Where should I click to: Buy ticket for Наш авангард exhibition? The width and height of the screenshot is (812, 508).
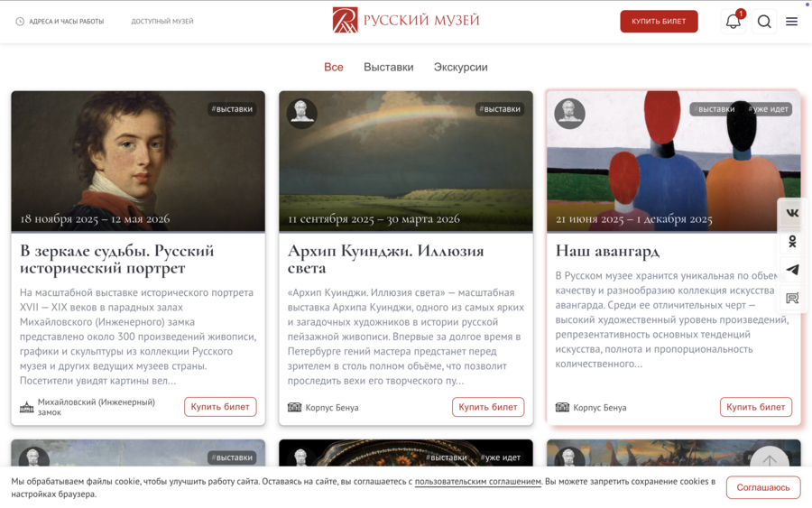755,407
